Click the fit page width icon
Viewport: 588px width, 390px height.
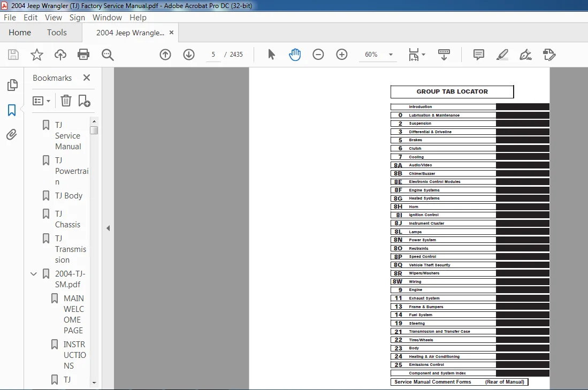point(414,55)
